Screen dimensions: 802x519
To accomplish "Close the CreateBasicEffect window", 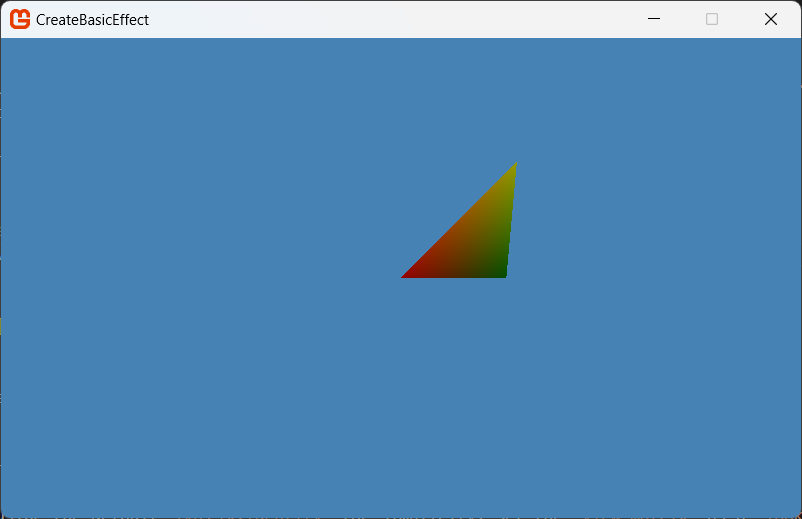I will [770, 19].
